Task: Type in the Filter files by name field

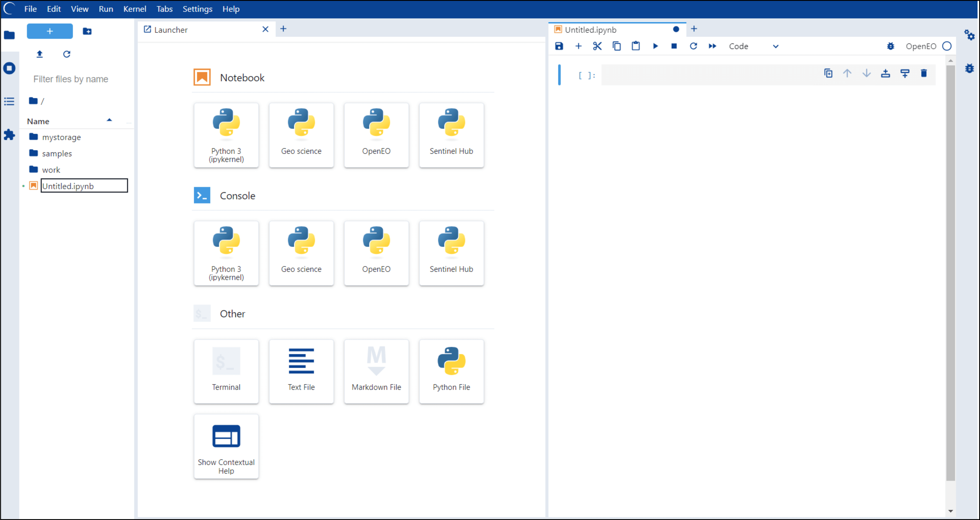Action: (71, 79)
